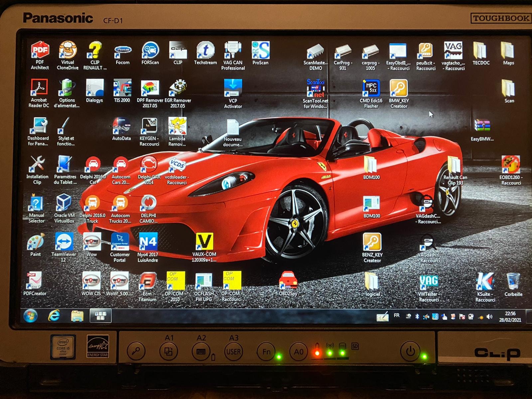This screenshot has width=532, height=399.
Task: Click the Bluetooth tray icon
Action: [x=417, y=317]
